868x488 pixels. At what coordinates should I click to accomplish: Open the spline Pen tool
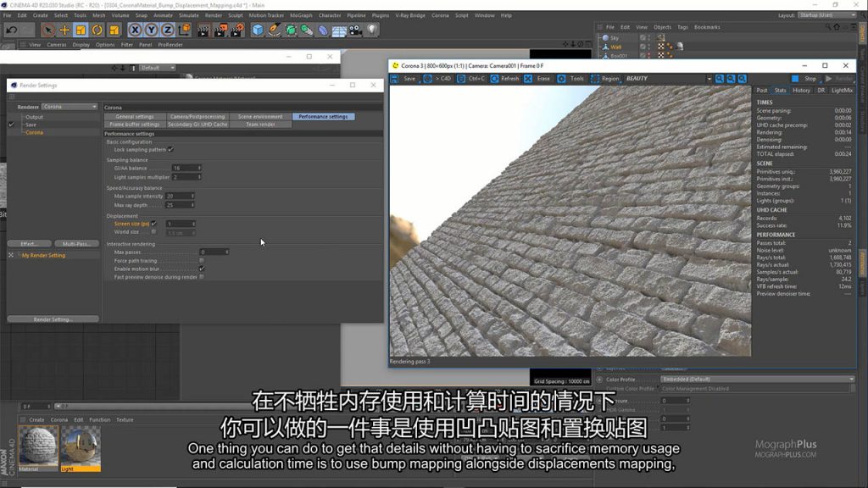(x=274, y=30)
